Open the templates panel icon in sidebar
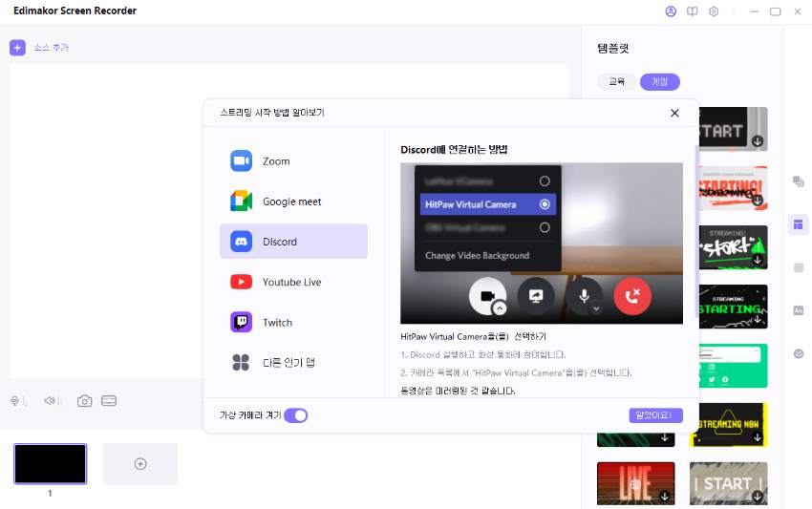Viewport: 812px width, 509px height. [798, 224]
